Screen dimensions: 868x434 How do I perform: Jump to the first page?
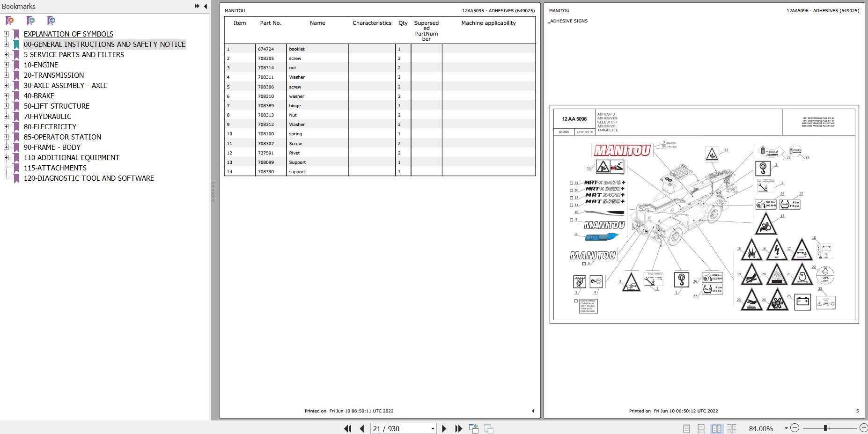pyautogui.click(x=347, y=428)
